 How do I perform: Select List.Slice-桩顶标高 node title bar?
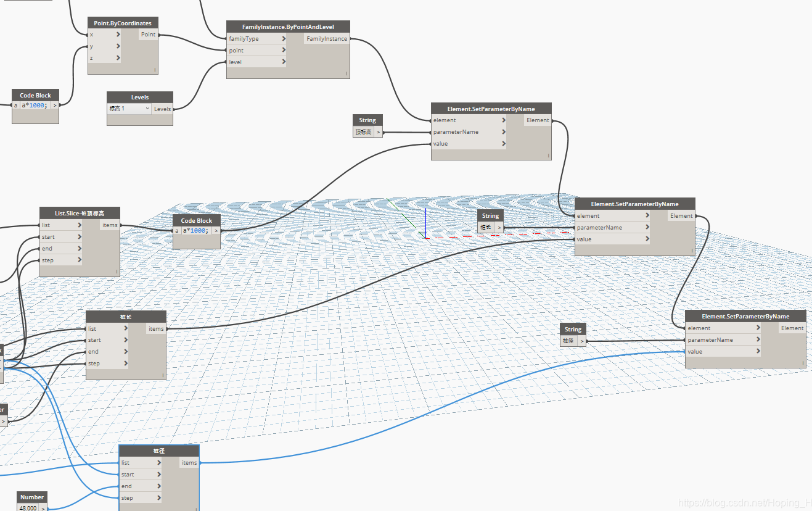[x=80, y=214]
